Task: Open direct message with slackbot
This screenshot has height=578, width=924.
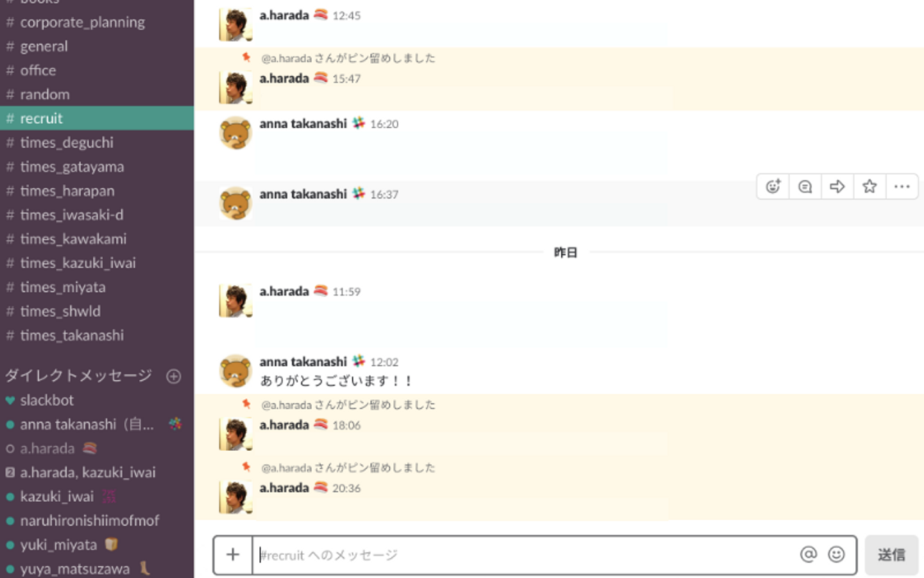Action: [47, 400]
